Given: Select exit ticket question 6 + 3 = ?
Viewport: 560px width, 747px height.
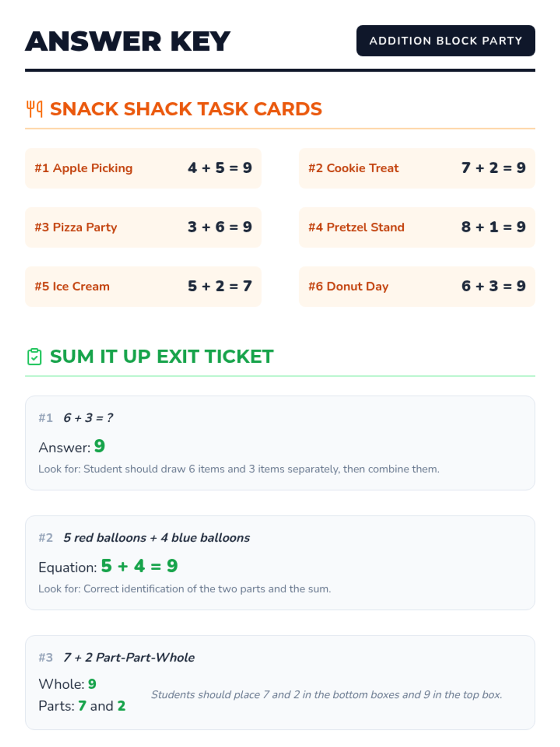Looking at the screenshot, I should tap(88, 418).
